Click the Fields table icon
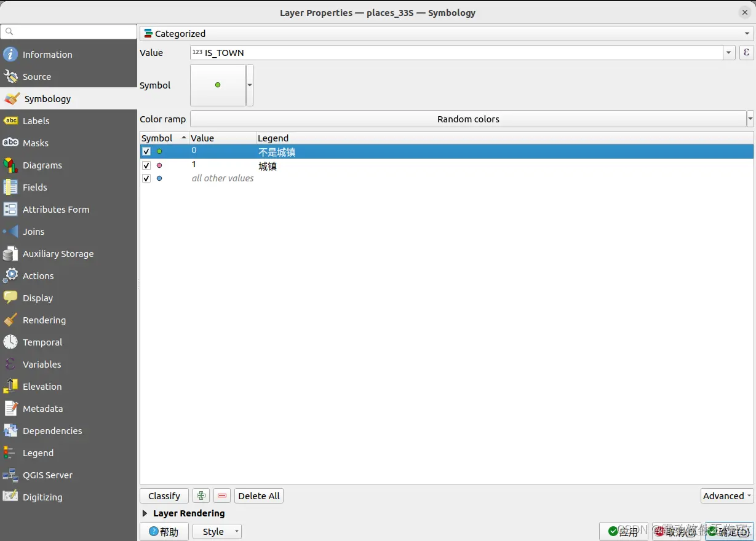 pos(10,187)
